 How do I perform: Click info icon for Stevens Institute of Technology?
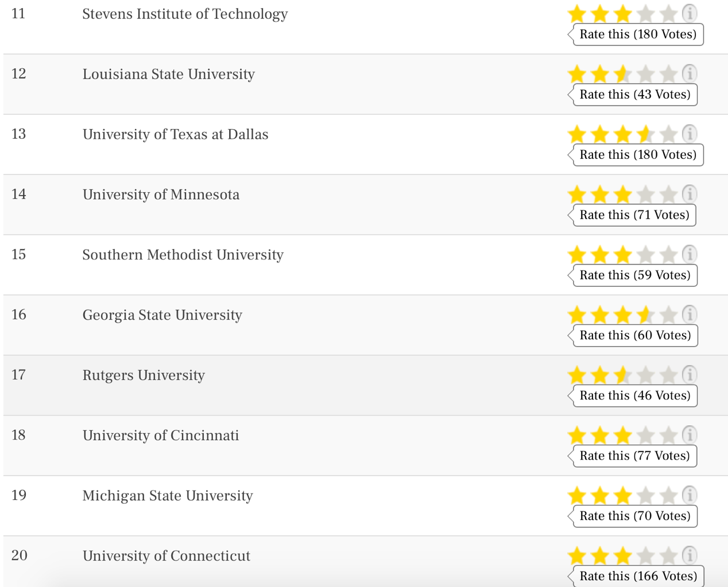[690, 13]
